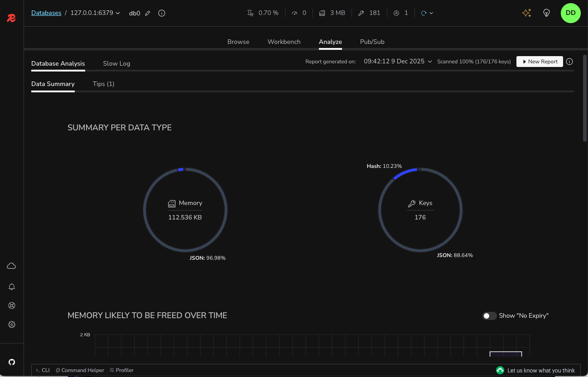
Task: Click the Redis logo icon in sidebar
Action: (x=12, y=19)
